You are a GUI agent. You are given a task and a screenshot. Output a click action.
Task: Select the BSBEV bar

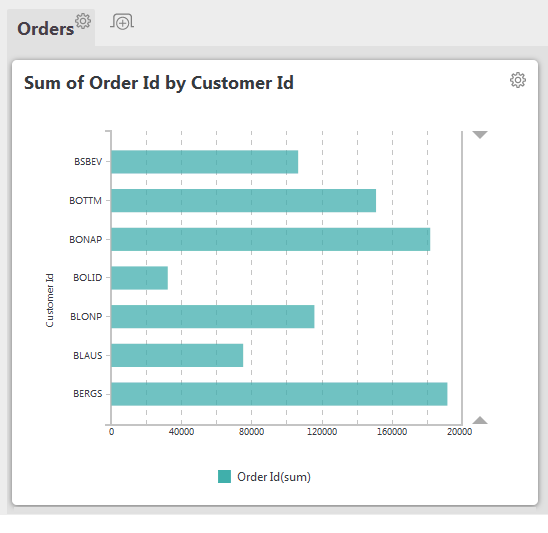point(204,162)
